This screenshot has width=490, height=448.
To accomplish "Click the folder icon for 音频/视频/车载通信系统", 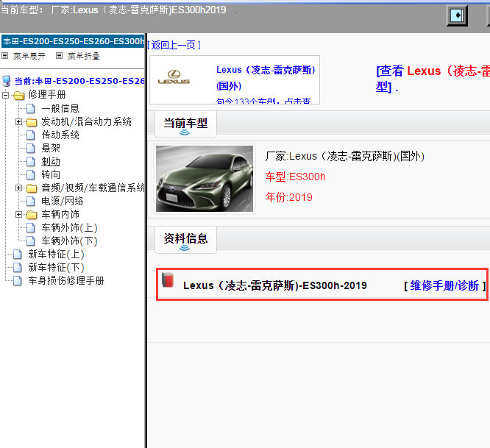I will pyautogui.click(x=32, y=188).
